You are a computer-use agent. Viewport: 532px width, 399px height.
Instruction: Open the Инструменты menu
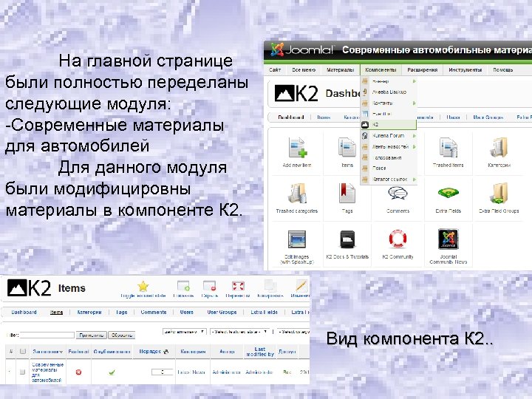click(x=465, y=70)
